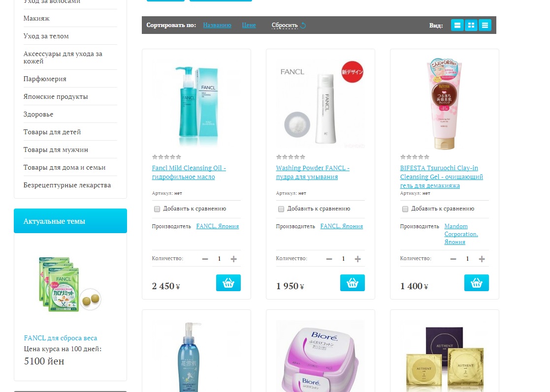The height and width of the screenshot is (392, 550).
Task: Add BIFESTA Cleansing Gel to cart
Action: point(476,283)
